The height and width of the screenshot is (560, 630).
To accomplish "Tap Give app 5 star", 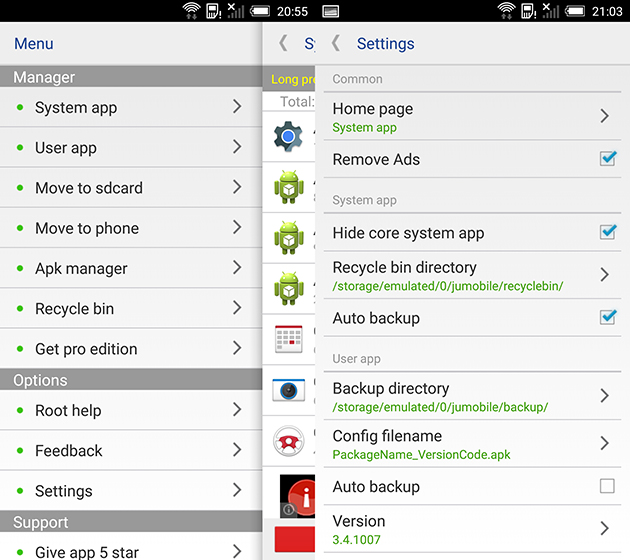I will [x=130, y=551].
